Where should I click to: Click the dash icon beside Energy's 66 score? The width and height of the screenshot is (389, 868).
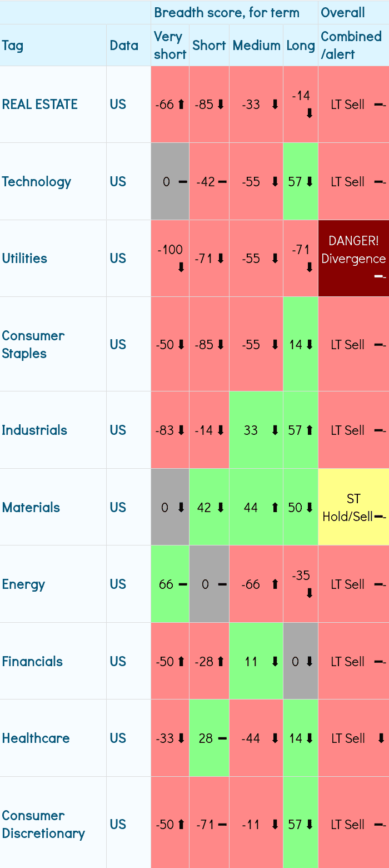pos(183,584)
